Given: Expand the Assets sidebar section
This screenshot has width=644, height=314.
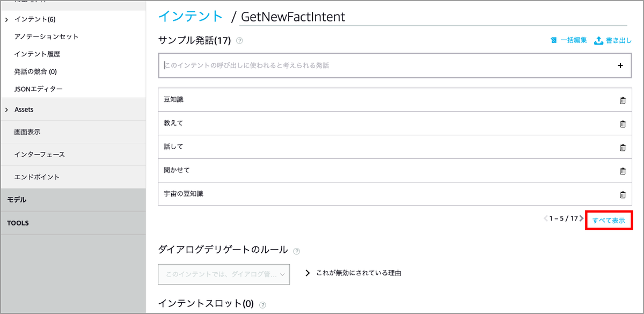Looking at the screenshot, I should coord(6,109).
